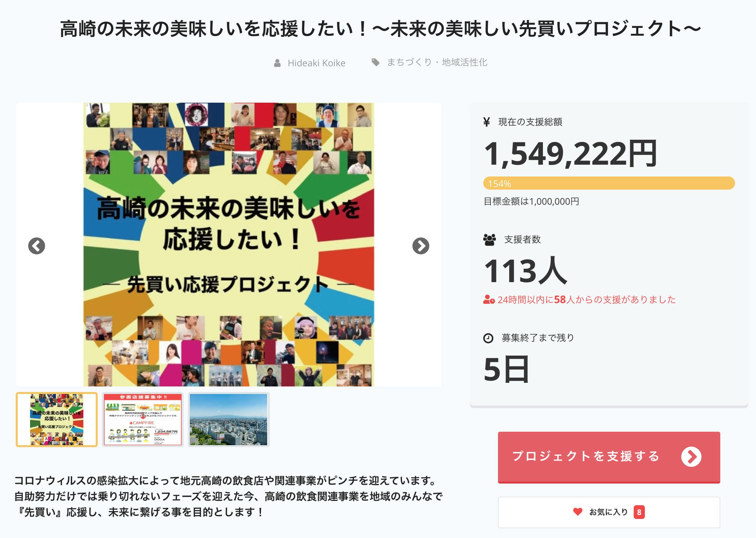Click the heart icon in お気に入り button

coord(578,512)
